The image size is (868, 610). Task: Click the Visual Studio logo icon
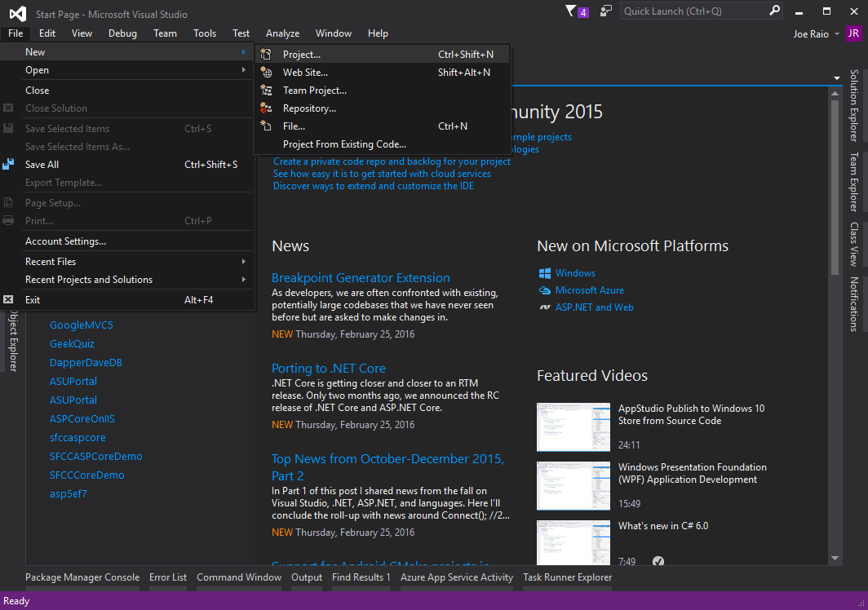coord(18,14)
